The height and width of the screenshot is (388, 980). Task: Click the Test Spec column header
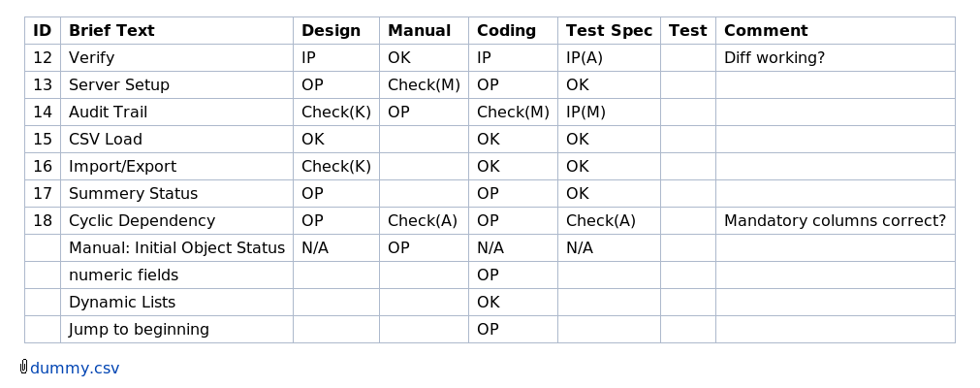610,31
